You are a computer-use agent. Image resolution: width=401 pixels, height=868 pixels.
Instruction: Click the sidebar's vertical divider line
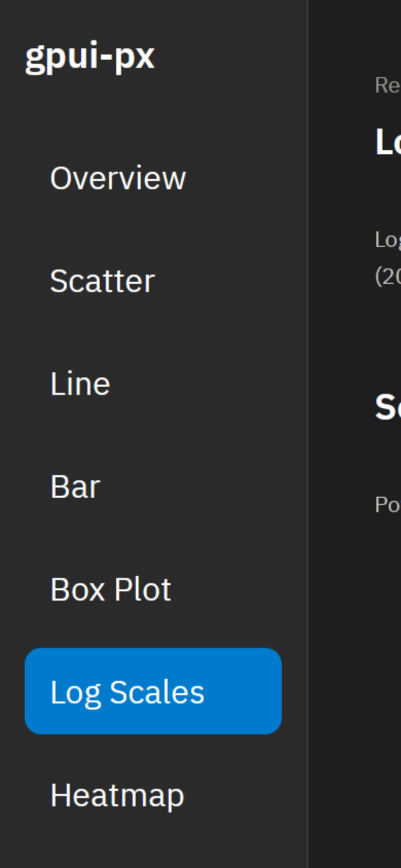point(308,434)
